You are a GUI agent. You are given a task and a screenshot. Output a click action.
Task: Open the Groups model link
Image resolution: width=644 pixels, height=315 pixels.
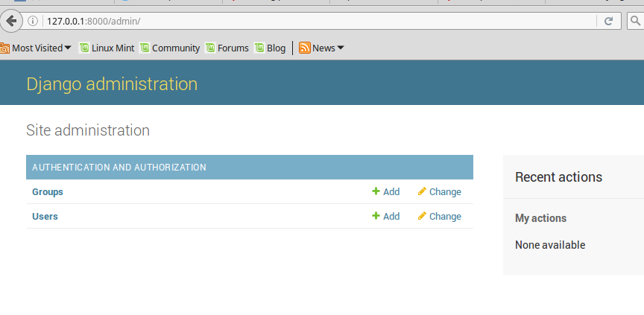pyautogui.click(x=48, y=192)
